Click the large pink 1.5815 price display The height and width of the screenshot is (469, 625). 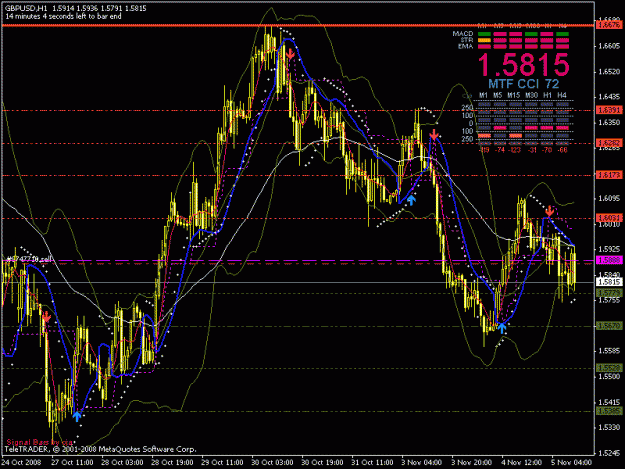click(523, 64)
